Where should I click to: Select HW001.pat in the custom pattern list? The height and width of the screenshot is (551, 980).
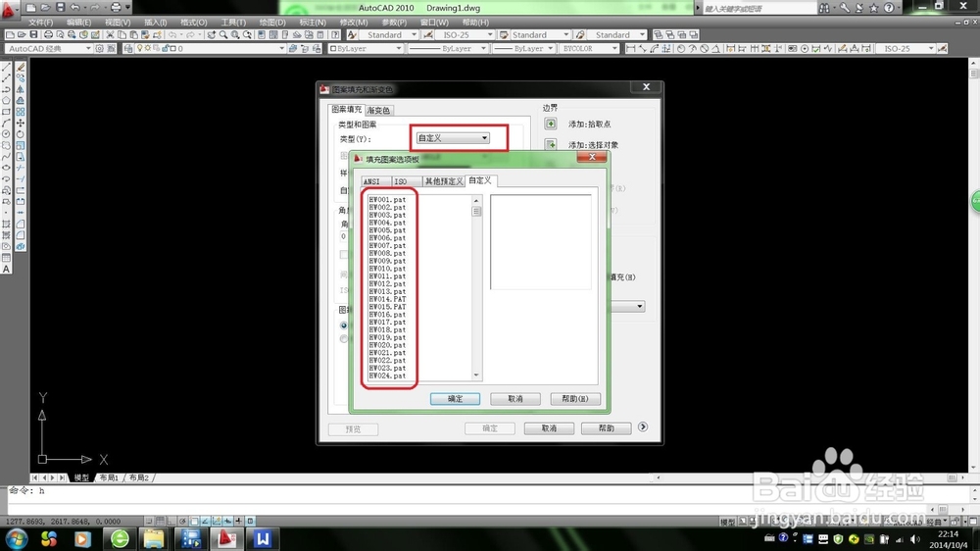tap(387, 199)
